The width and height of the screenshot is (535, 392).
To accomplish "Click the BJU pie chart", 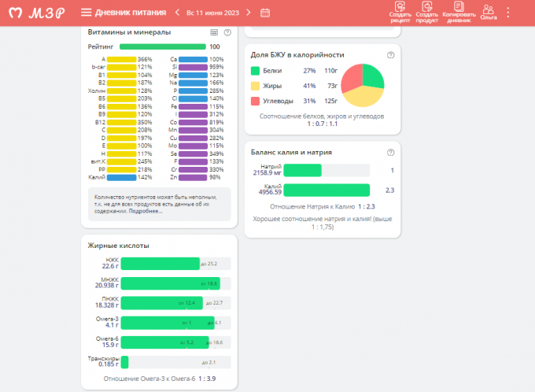I will tap(363, 85).
